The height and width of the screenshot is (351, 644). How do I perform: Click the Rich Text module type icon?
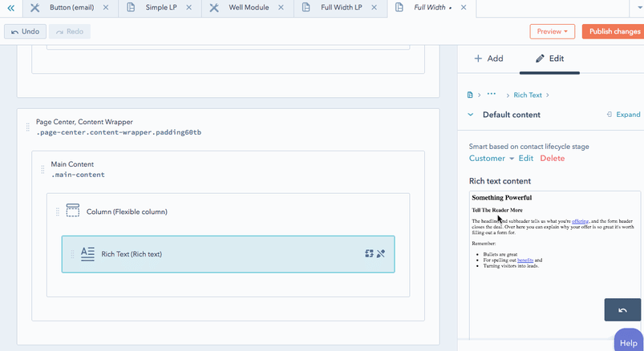(x=87, y=254)
